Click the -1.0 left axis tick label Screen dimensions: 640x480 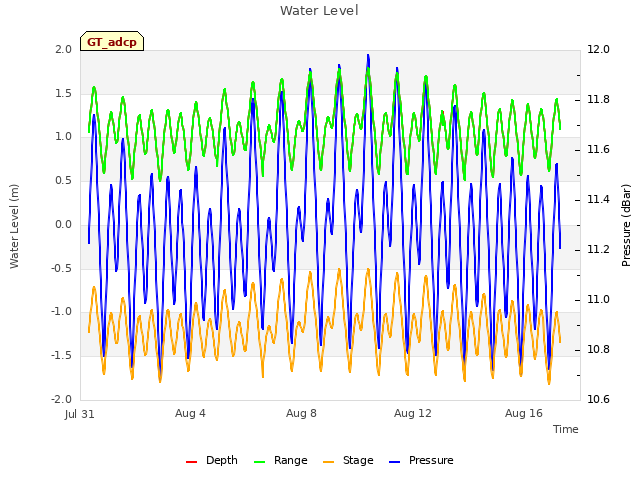coord(61,312)
